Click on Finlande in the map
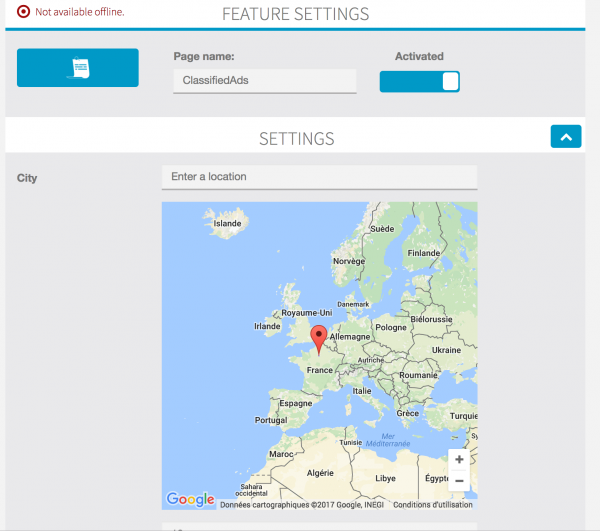Viewport: 600px width, 531px height. pyautogui.click(x=423, y=253)
